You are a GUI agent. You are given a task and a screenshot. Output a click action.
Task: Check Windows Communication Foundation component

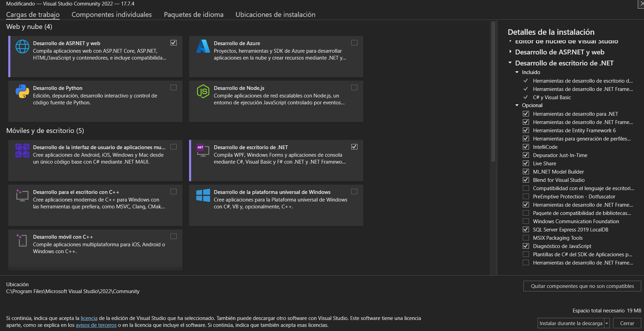coord(526,221)
